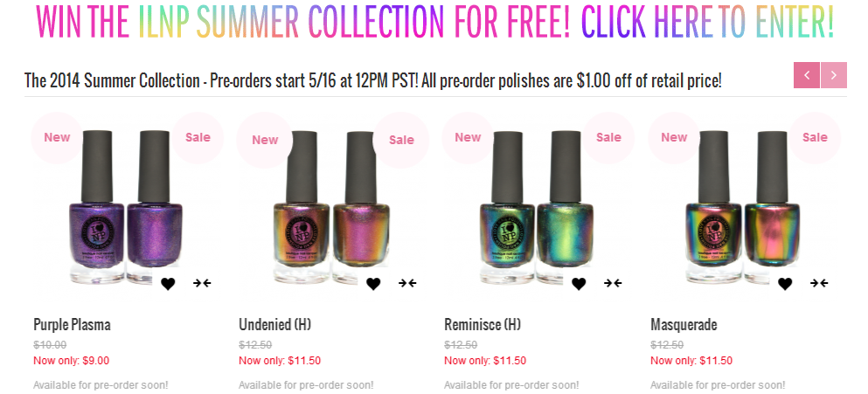Add Undenied (H) to wishlist heart
Screen dimensions: 868x394
tap(373, 284)
